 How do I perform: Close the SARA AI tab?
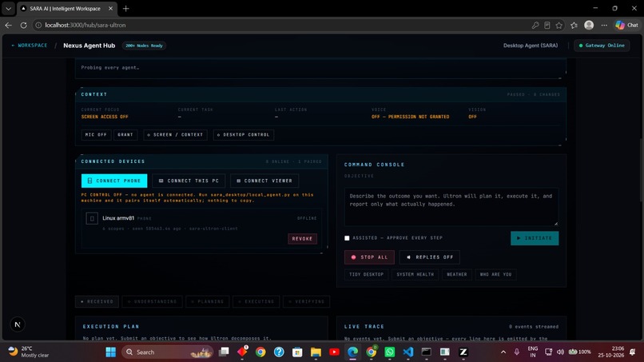coord(110,8)
